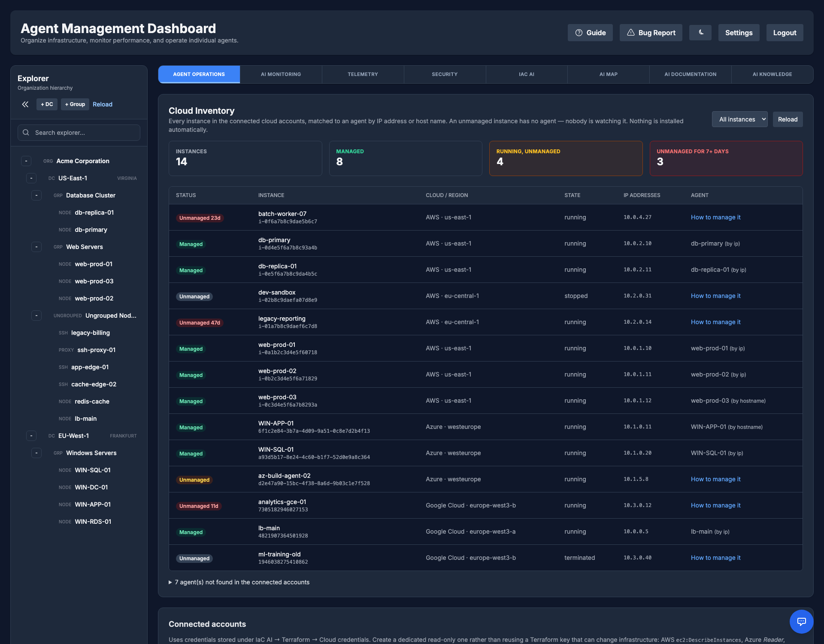Collapse the Database Cluster group

tap(36, 195)
